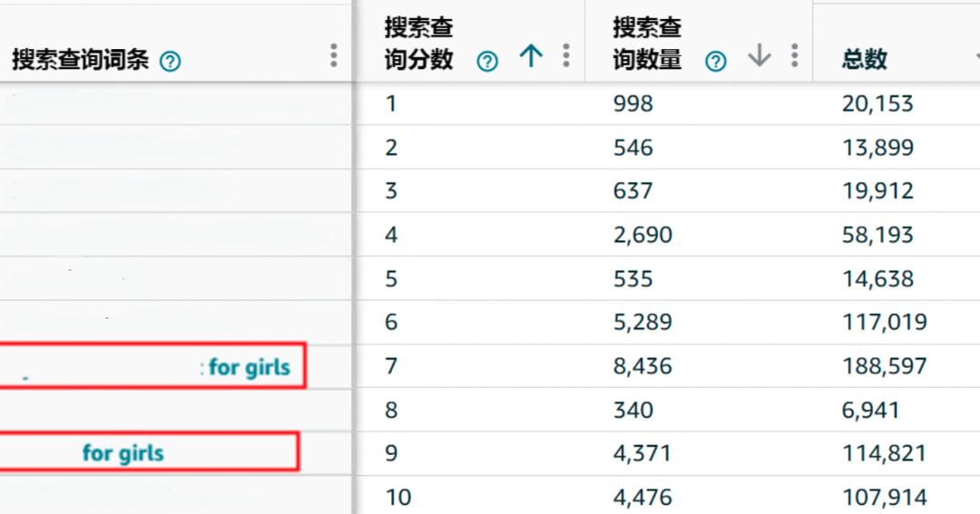Open help icon beside 搜索查询数量
Viewport: 980px width, 514px height.
tap(716, 62)
